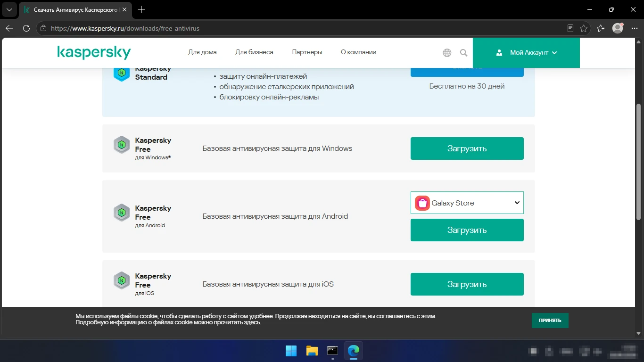644x362 pixels.
Task: Click text Базовая антивирусная защита для Android
Action: click(x=275, y=216)
